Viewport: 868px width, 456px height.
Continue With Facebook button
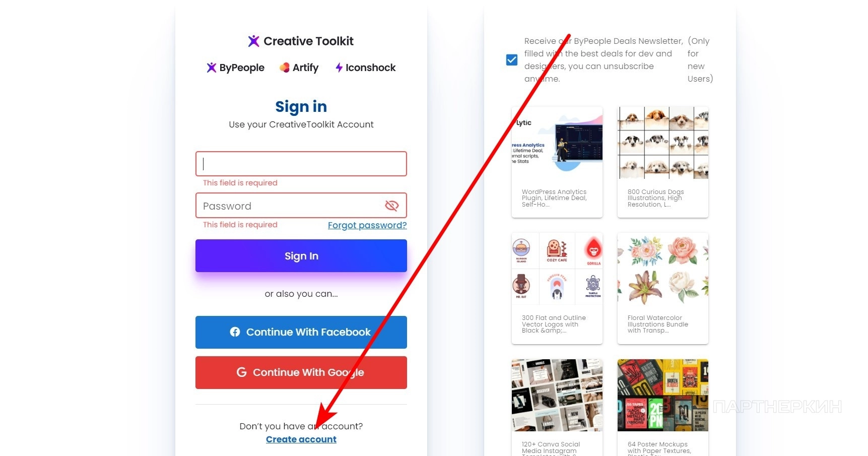pyautogui.click(x=301, y=332)
